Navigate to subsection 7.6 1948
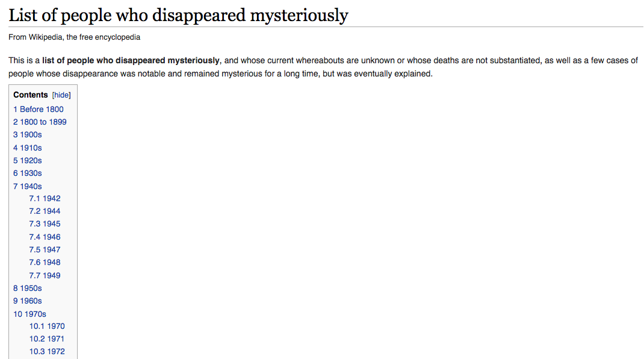This screenshot has width=644, height=359. click(x=45, y=263)
